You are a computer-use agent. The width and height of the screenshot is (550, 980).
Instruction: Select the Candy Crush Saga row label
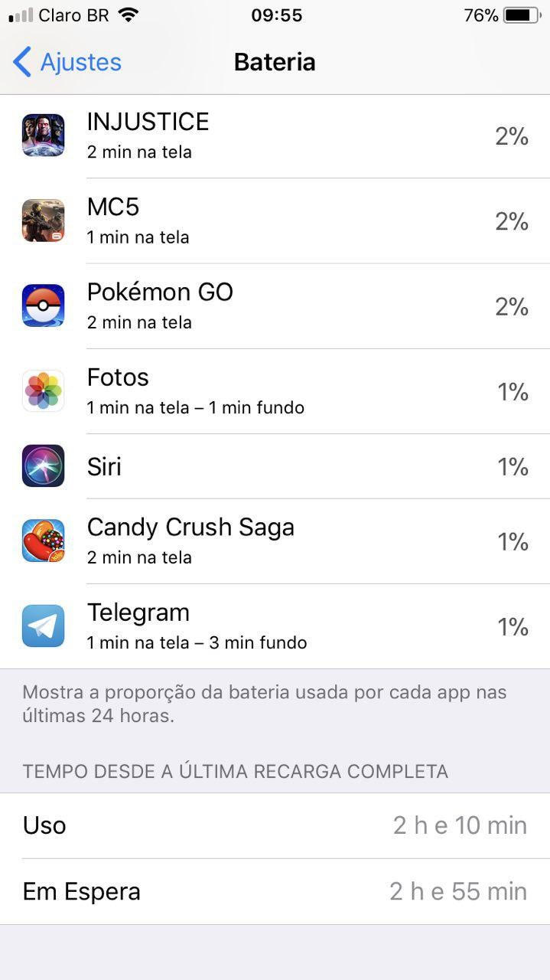(x=190, y=528)
